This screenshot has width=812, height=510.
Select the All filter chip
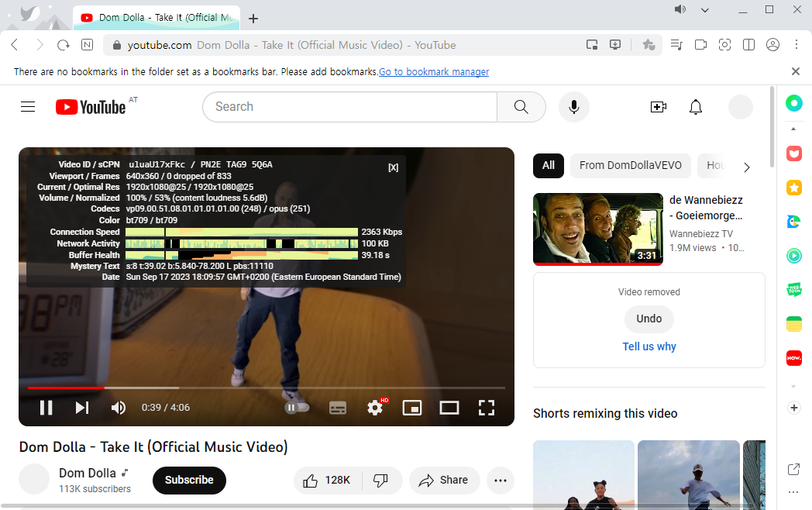click(x=549, y=166)
